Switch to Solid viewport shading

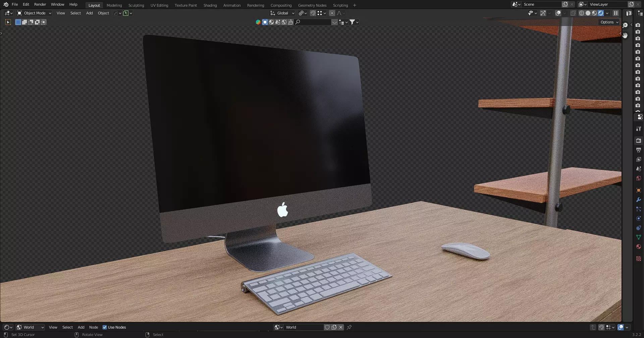pyautogui.click(x=588, y=13)
